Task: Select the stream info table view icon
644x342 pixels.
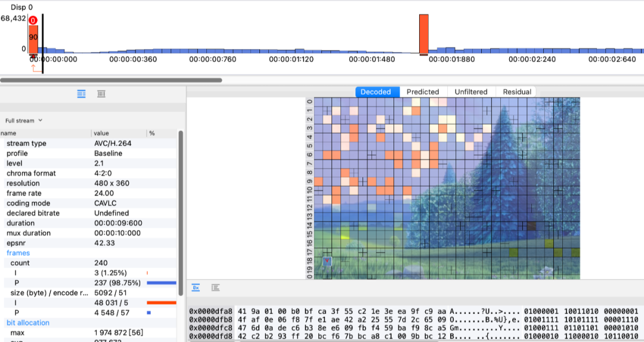Action: pos(82,94)
